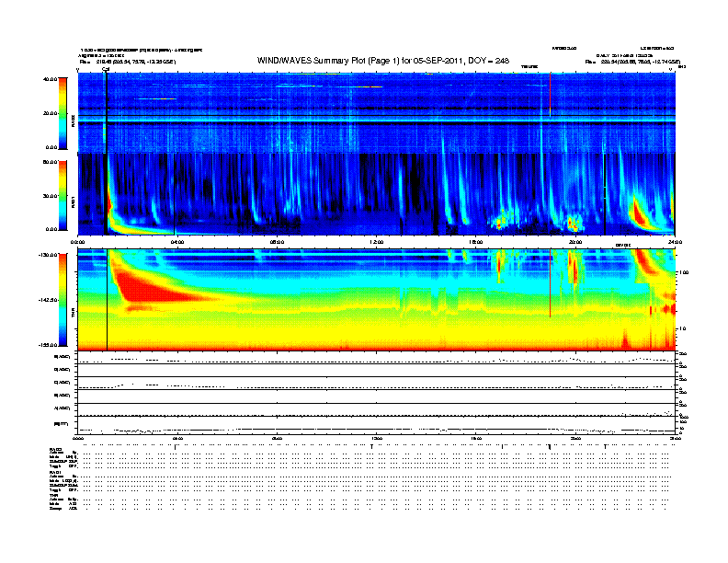Click the 40.00 label on RAD2 color scale

pos(50,79)
